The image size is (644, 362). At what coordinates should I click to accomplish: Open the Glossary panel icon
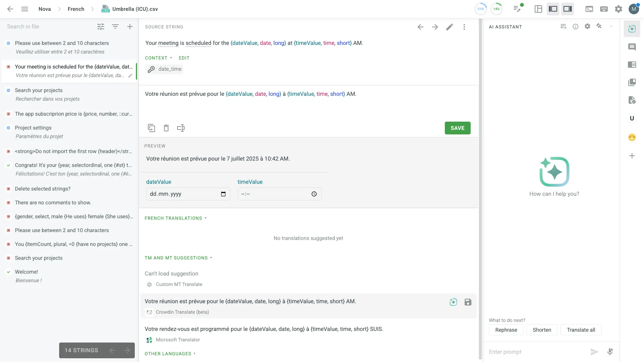633,82
